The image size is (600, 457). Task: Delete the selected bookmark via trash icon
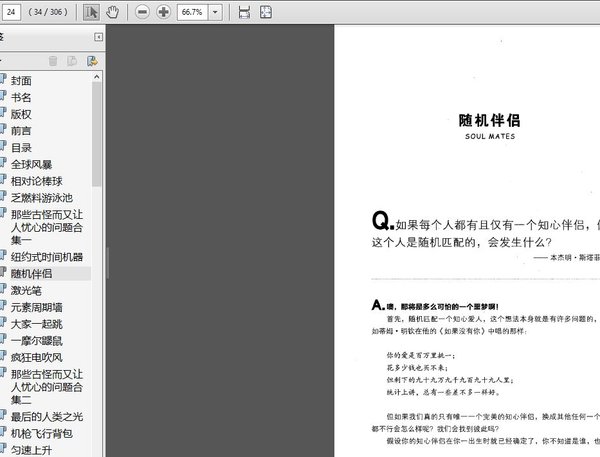point(53,61)
